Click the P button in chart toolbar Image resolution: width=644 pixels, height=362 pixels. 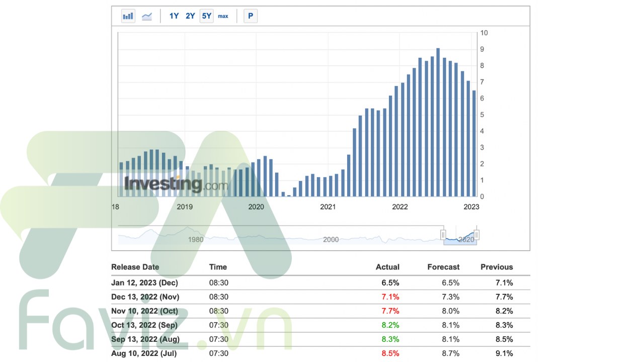tap(250, 16)
